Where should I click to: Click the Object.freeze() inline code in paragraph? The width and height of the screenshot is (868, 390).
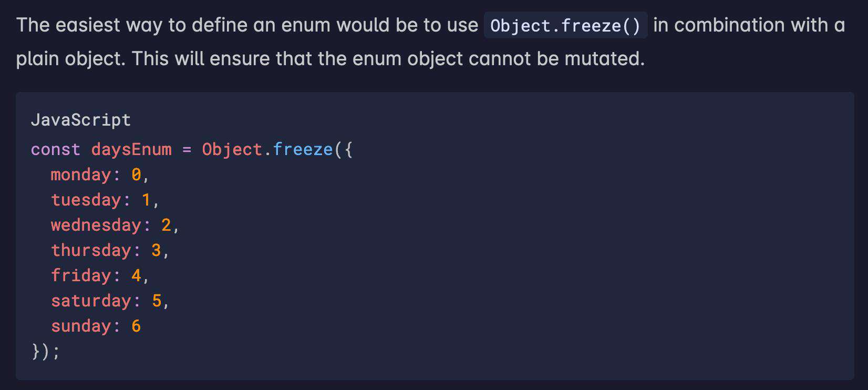point(565,25)
